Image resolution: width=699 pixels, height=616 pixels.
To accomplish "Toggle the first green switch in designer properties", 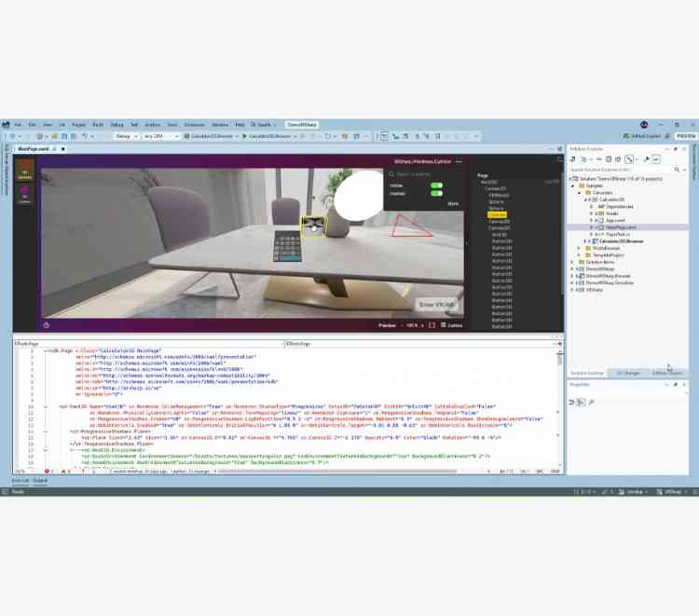I will click(436, 185).
